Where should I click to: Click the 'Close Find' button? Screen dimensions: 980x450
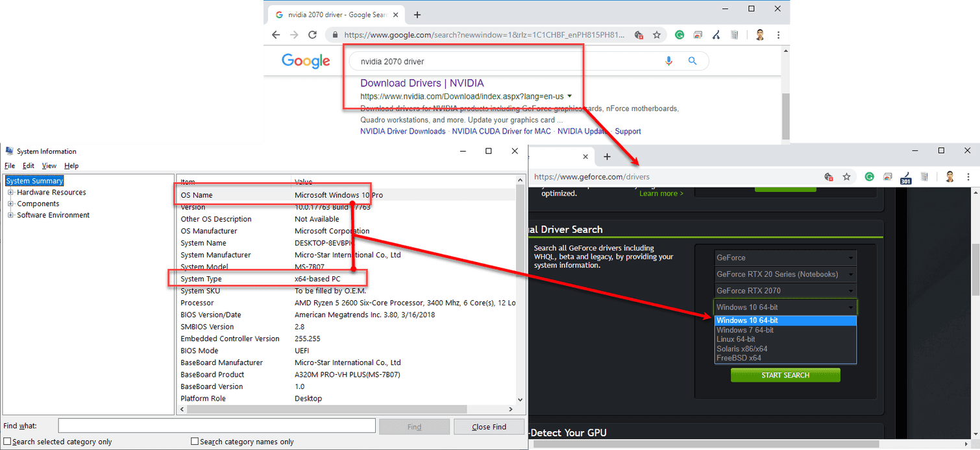489,427
